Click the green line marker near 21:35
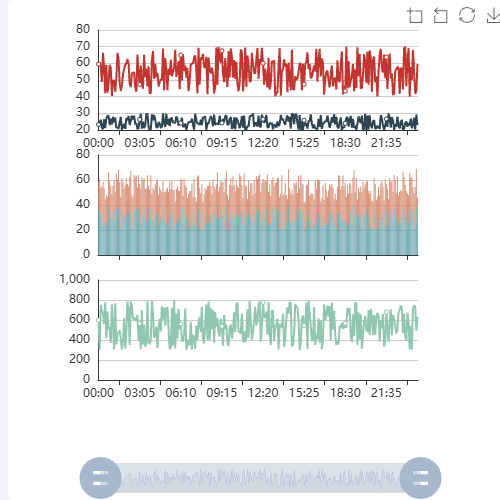The height and width of the screenshot is (500, 500). (x=386, y=312)
